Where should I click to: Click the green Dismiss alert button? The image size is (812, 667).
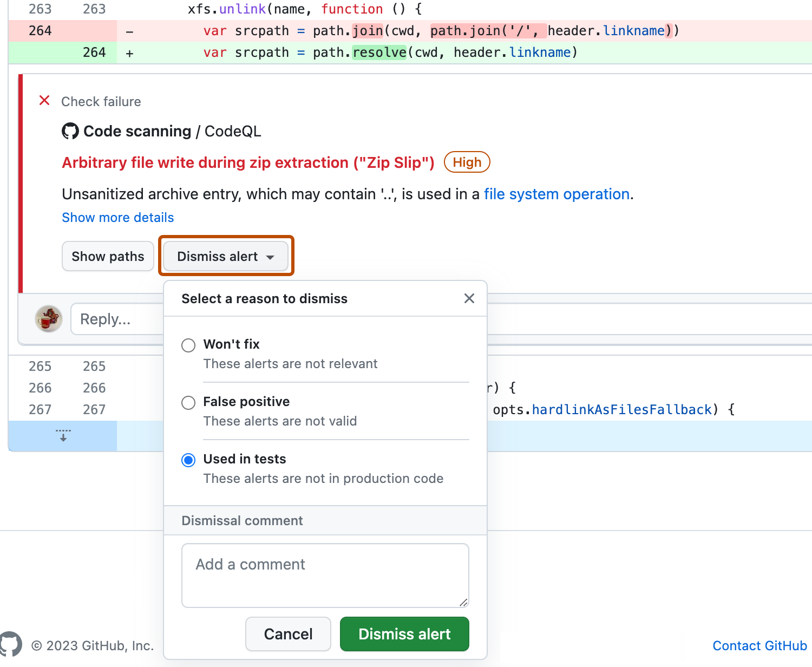pyautogui.click(x=404, y=633)
